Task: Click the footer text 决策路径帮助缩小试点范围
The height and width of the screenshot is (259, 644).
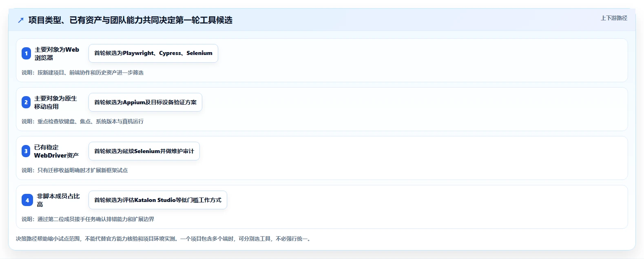Action: click(x=164, y=239)
